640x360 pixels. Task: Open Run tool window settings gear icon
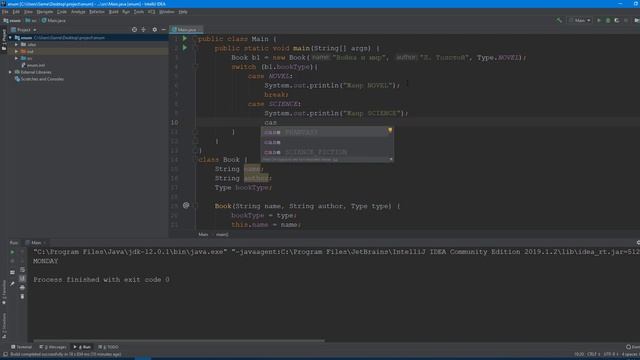tap(638, 242)
